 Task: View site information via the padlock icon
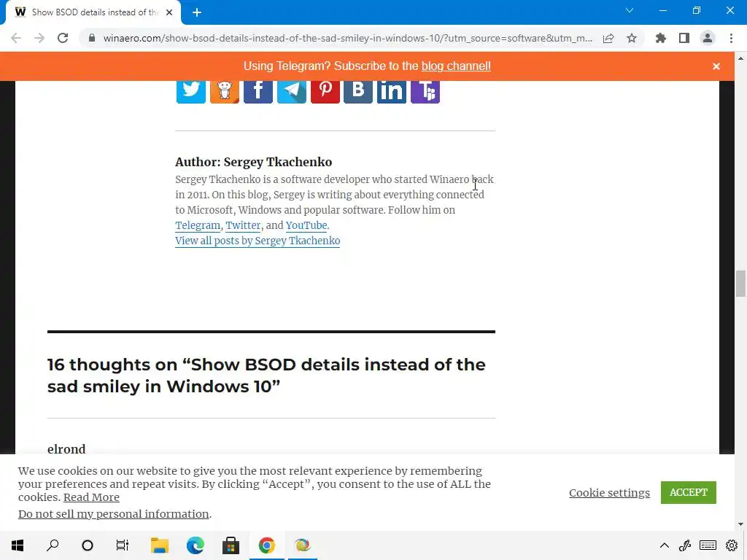92,38
